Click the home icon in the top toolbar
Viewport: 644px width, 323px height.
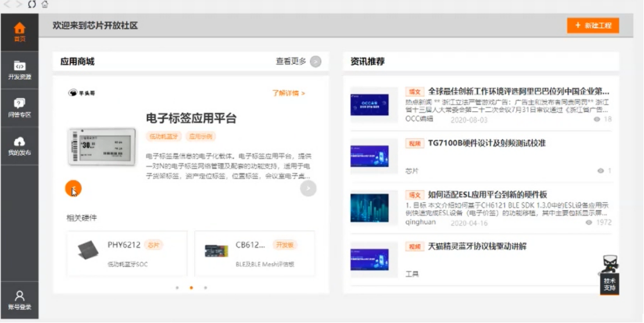[x=44, y=5]
